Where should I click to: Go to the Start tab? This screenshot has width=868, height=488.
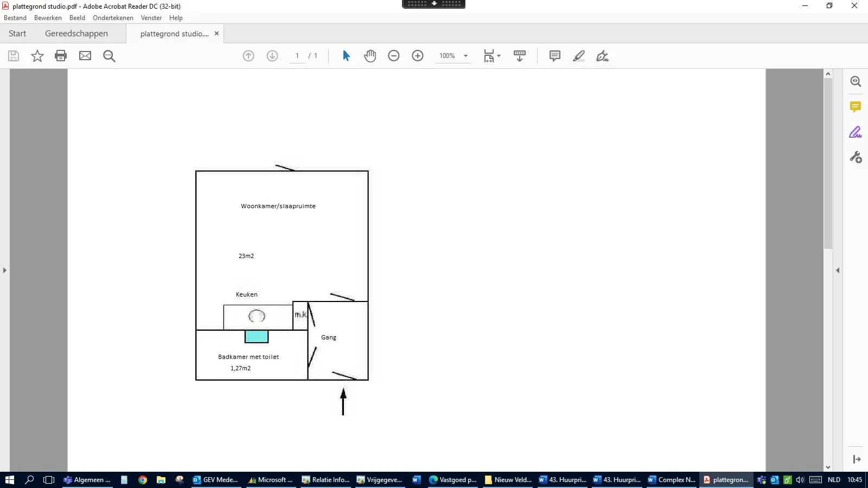[17, 34]
